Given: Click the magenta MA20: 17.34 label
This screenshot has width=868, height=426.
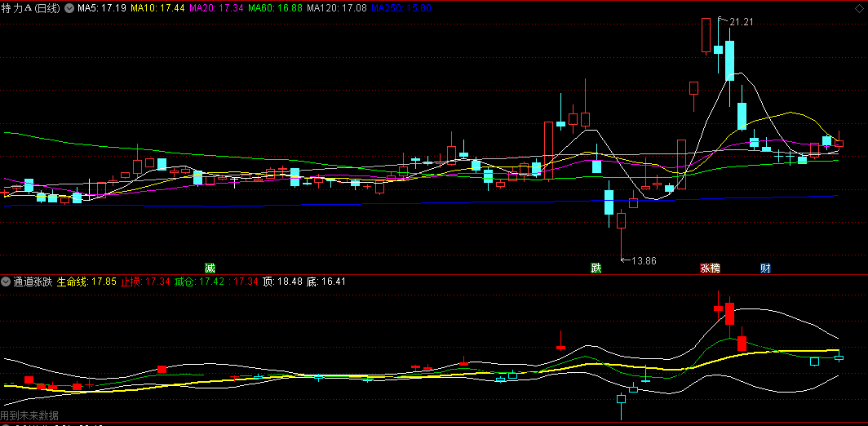Looking at the screenshot, I should [x=216, y=8].
